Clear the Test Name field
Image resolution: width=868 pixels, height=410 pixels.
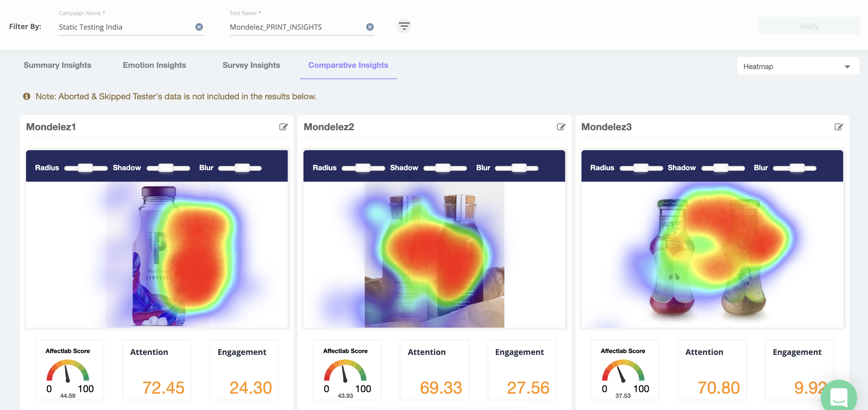tap(370, 27)
